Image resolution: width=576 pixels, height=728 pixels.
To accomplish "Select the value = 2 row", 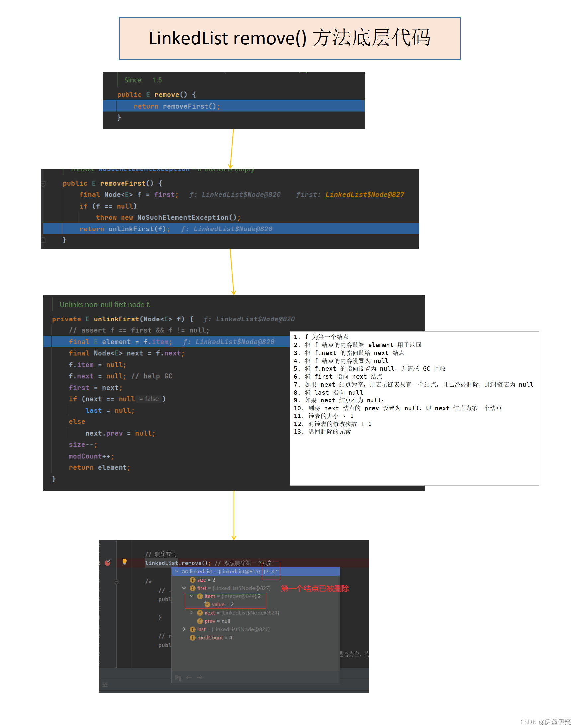I will [x=256, y=604].
